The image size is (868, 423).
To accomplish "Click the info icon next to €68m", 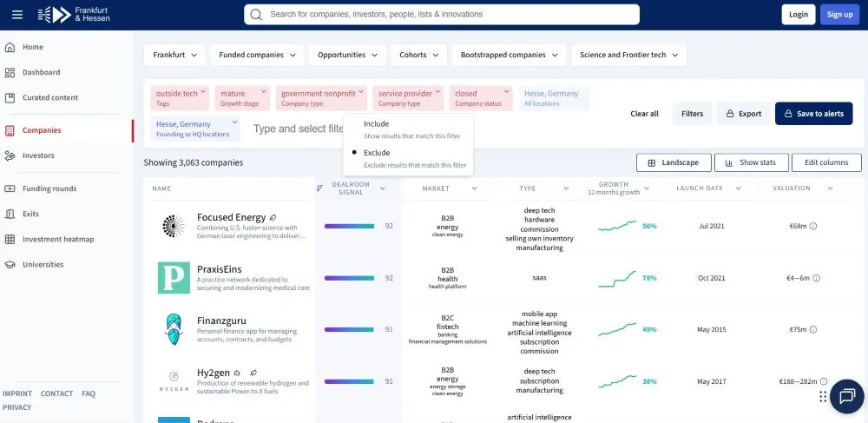I will tap(813, 226).
